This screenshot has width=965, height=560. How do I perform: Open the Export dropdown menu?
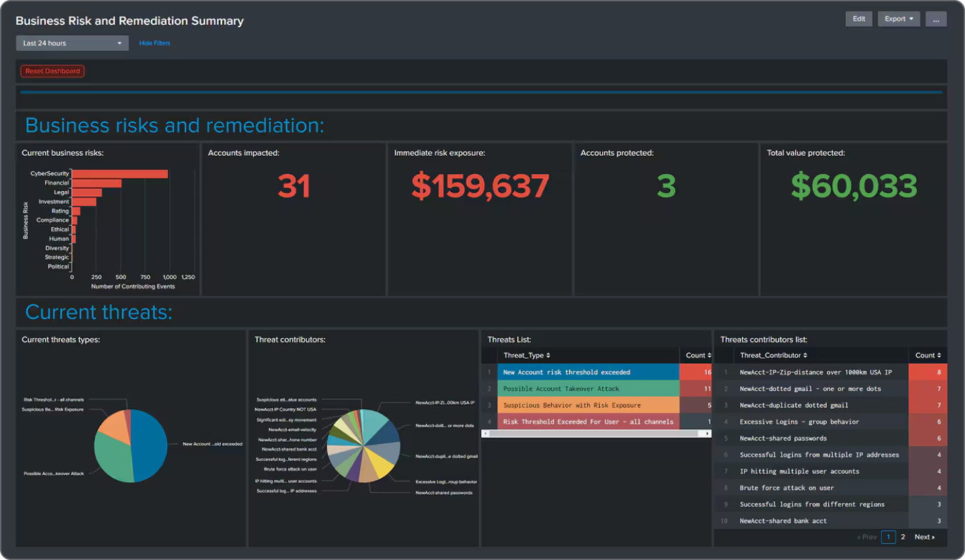pos(899,19)
